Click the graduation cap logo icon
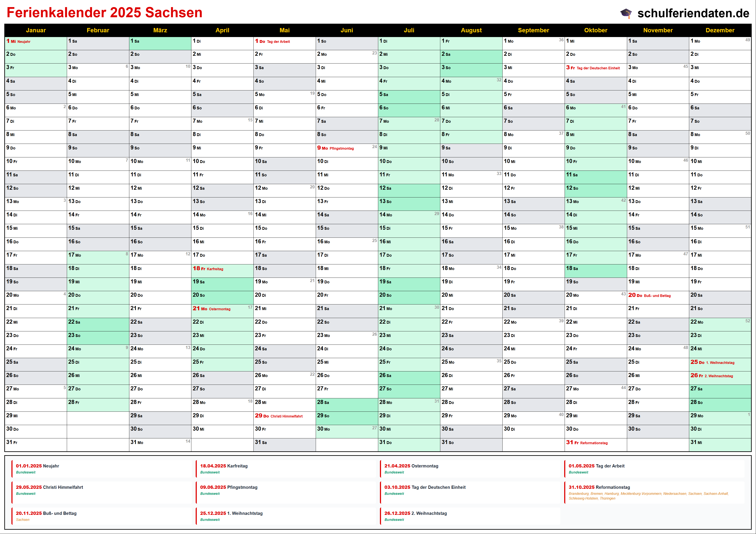This screenshot has width=756, height=534. (x=626, y=13)
